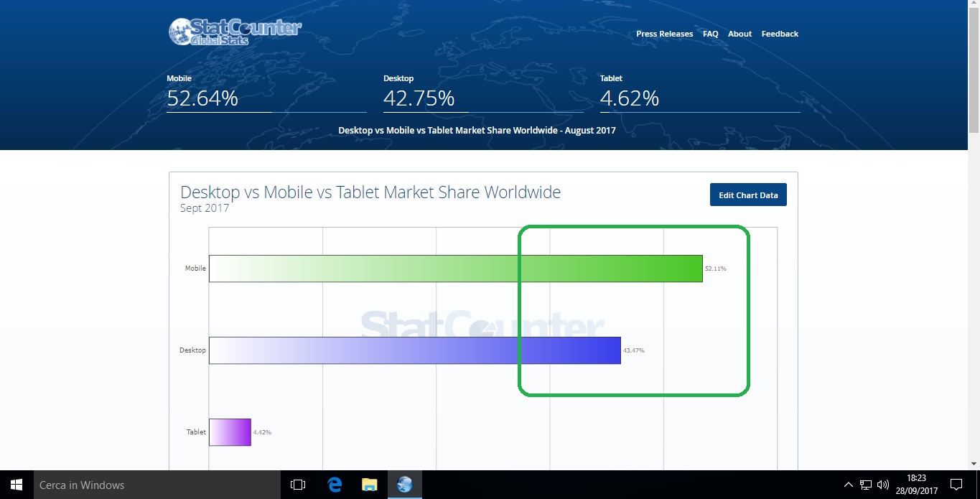This screenshot has height=499, width=980.
Task: Open the FAQ link
Action: tap(710, 34)
